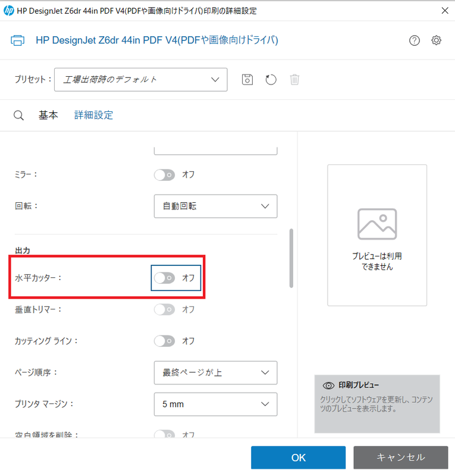Viewport: 455px width, 476px height.
Task: Open the ページ順序 dropdown
Action: [x=215, y=372]
